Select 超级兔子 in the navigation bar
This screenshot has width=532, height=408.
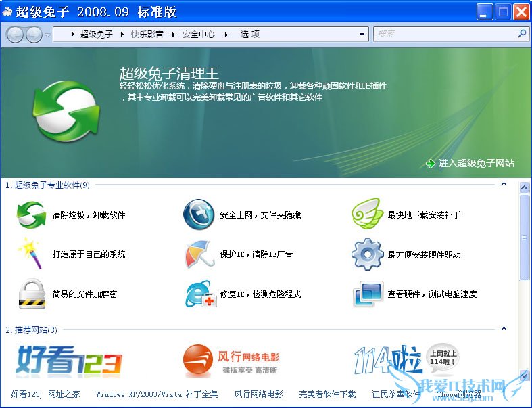pyautogui.click(x=97, y=35)
